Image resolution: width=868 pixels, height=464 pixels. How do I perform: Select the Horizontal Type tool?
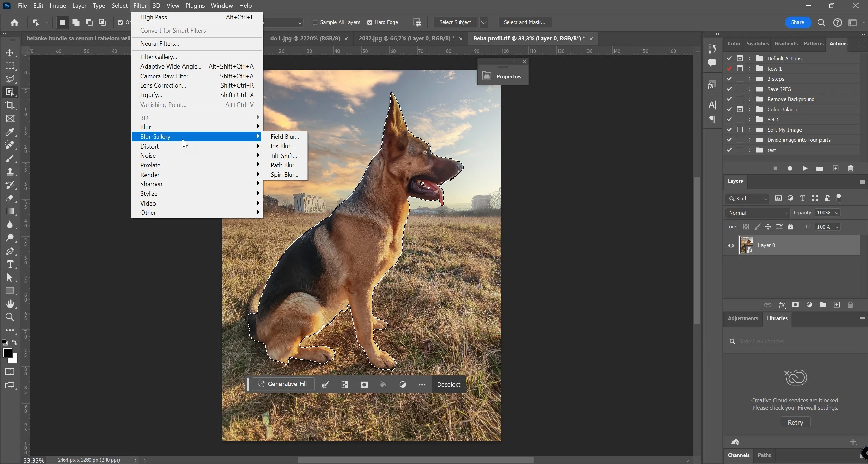click(x=10, y=264)
